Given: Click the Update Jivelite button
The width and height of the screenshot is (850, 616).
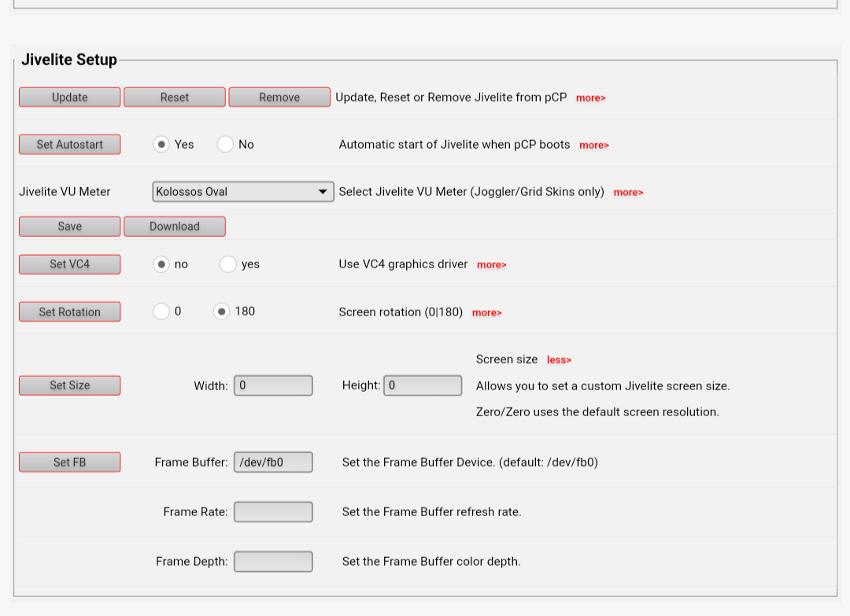Looking at the screenshot, I should [x=69, y=98].
